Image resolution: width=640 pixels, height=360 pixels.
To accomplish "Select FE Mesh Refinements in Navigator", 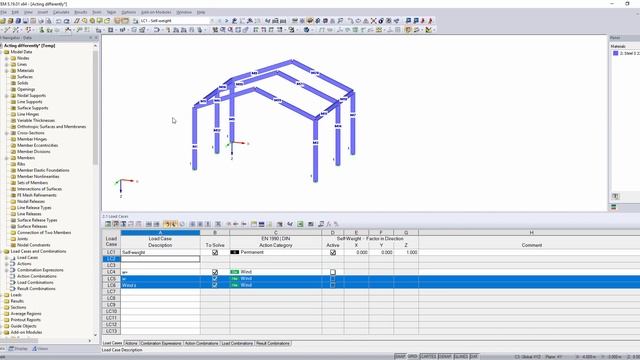I will (x=37, y=196).
